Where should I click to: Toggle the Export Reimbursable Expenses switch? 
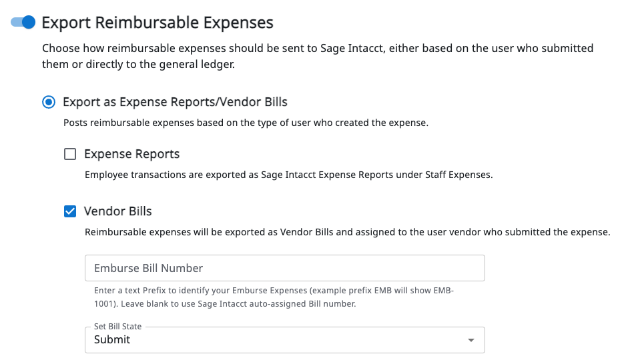(23, 23)
